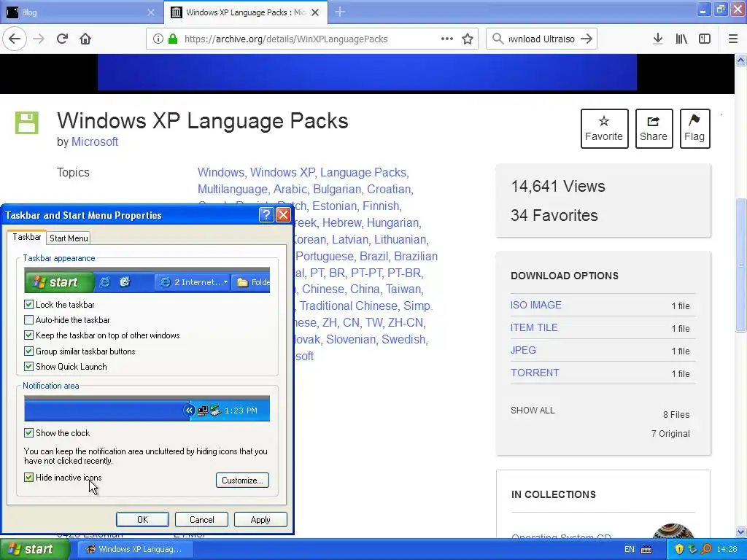Viewport: 747px width, 560px height.
Task: Click the 14:28 taskbar clock
Action: tap(727, 550)
